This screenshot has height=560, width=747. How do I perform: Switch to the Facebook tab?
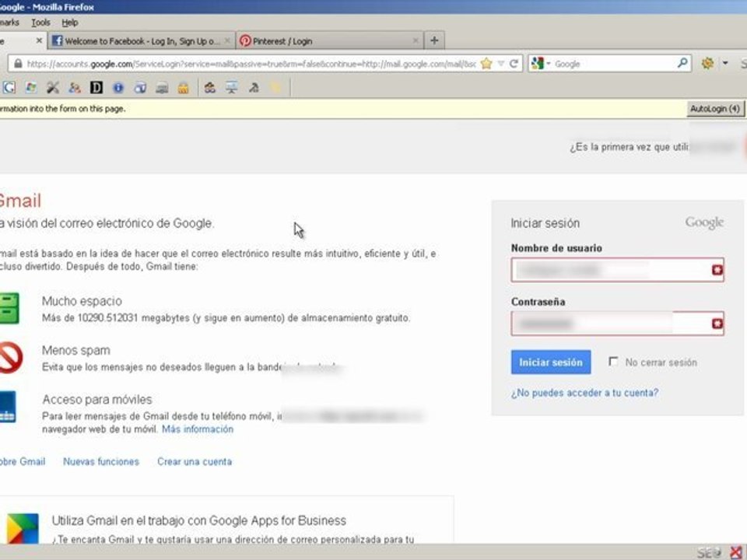pos(142,41)
